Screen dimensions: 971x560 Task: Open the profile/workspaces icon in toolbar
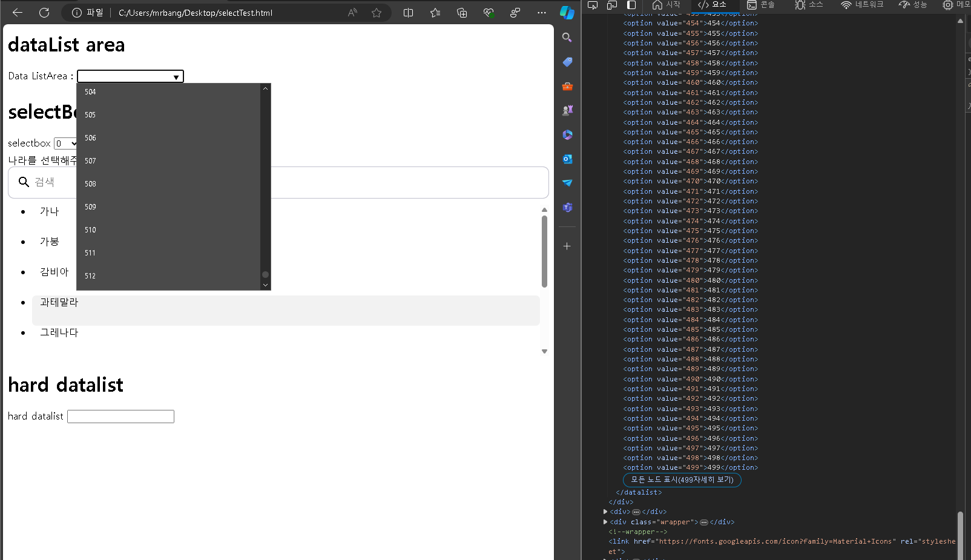point(515,13)
